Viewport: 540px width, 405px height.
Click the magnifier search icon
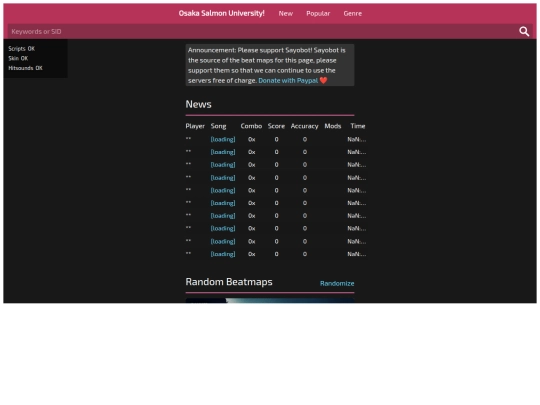pos(524,32)
